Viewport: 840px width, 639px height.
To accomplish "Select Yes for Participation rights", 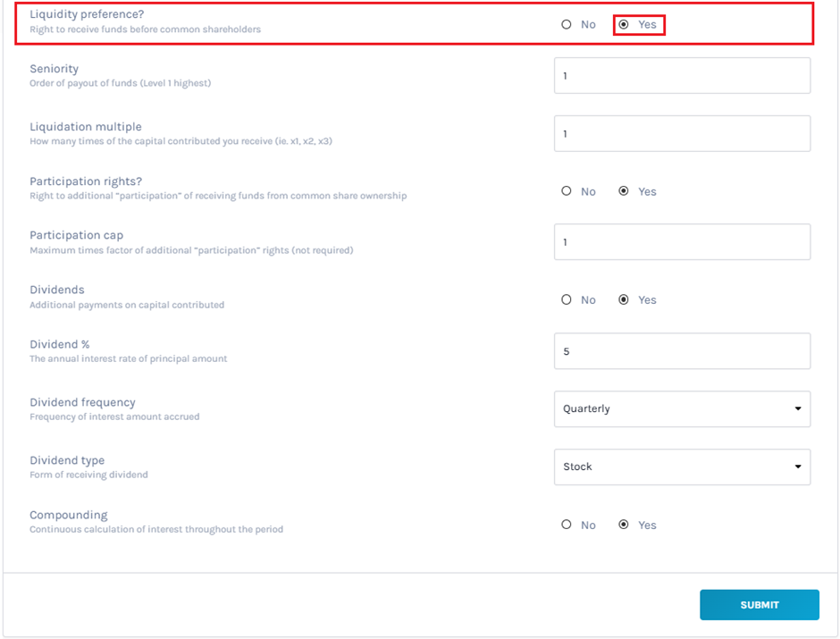I will point(624,191).
